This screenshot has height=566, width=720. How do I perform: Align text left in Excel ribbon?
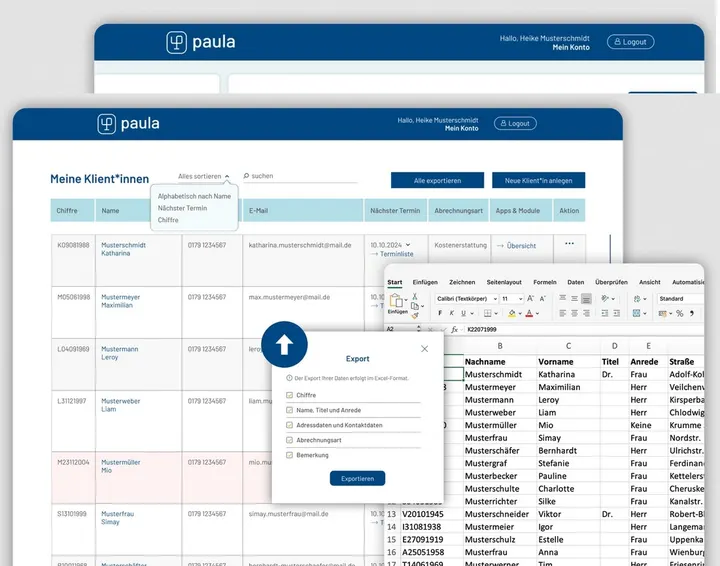562,313
